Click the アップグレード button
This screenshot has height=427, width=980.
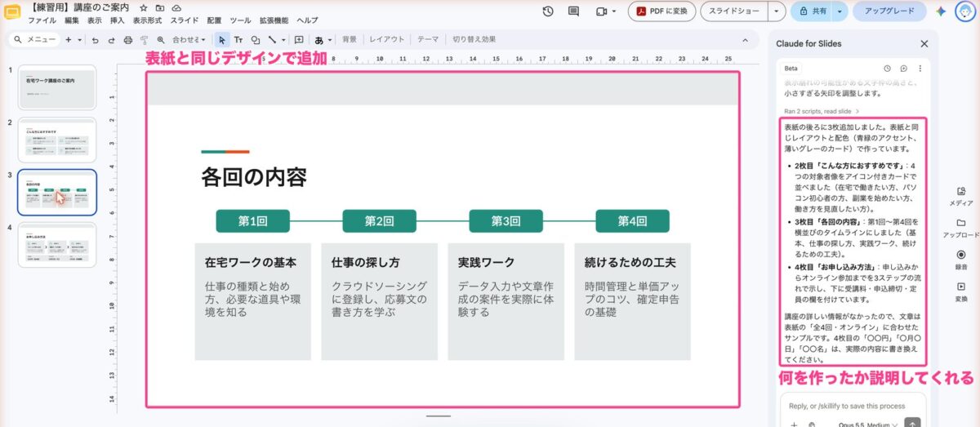pos(889,11)
